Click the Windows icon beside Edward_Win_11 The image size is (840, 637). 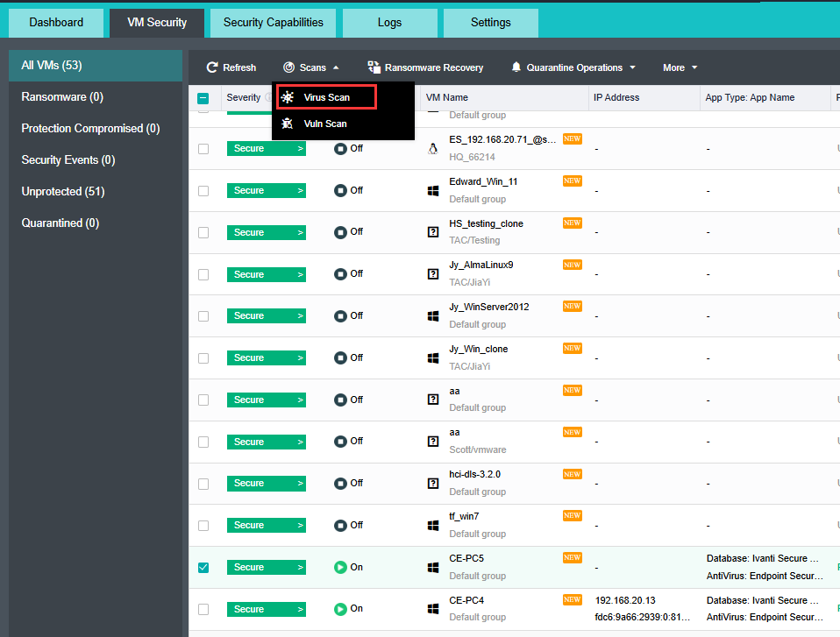pos(432,190)
